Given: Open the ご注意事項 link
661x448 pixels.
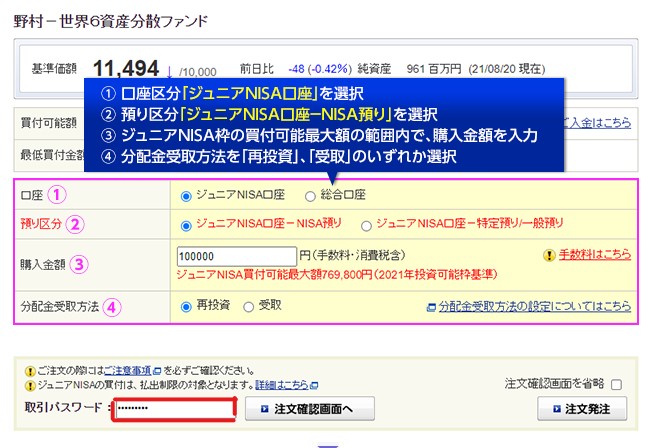Looking at the screenshot, I should [x=128, y=370].
